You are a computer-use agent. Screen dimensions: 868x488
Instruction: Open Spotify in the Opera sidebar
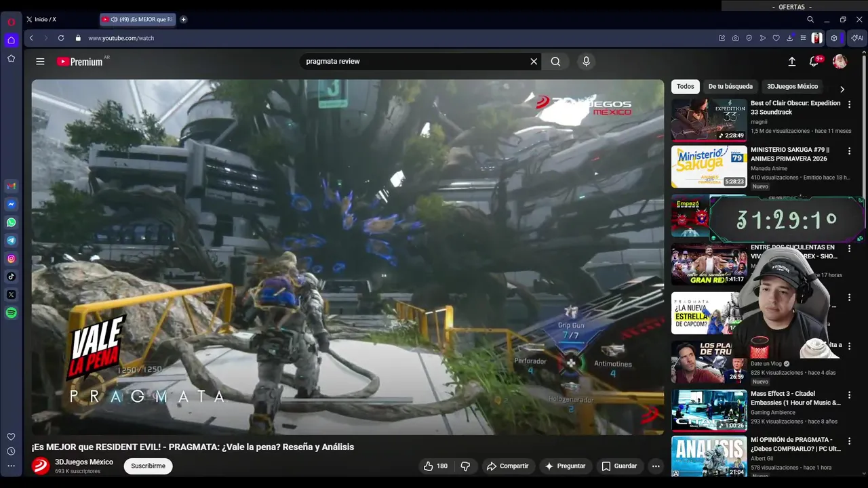[x=11, y=312]
